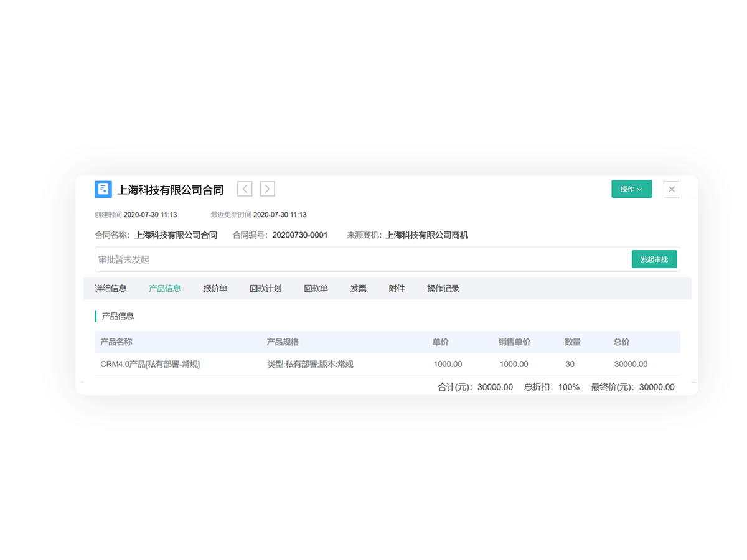Image resolution: width=747 pixels, height=560 pixels.
Task: Open the 附件 tab
Action: click(397, 289)
